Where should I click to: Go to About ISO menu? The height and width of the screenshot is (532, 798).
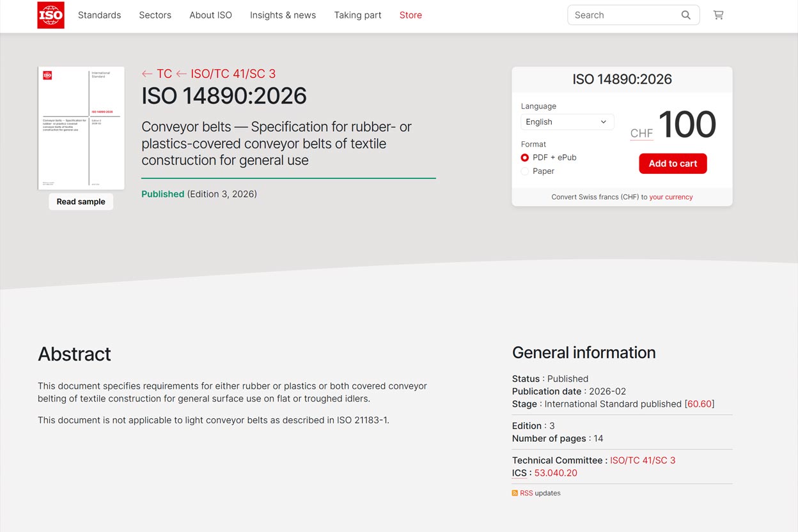[210, 15]
